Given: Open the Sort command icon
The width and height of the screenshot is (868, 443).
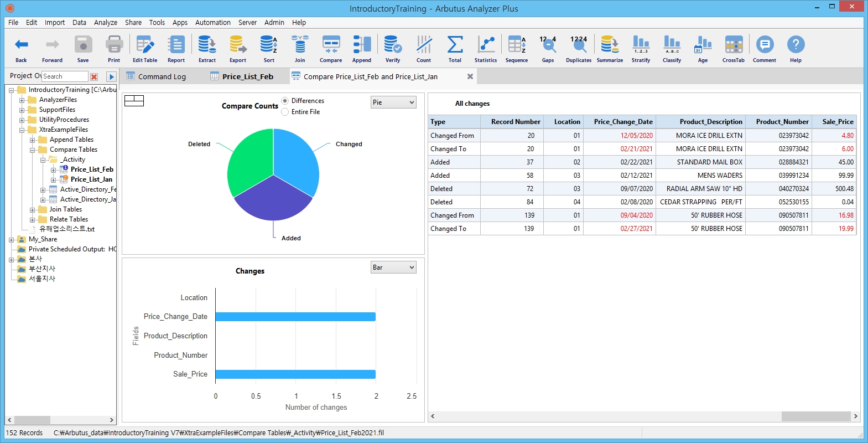Looking at the screenshot, I should 269,44.
